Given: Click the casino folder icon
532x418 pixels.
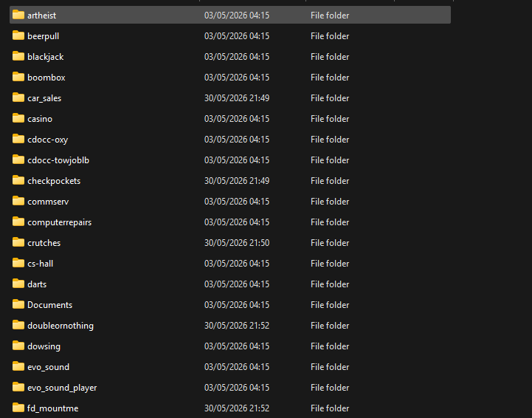Looking at the screenshot, I should 18,118.
